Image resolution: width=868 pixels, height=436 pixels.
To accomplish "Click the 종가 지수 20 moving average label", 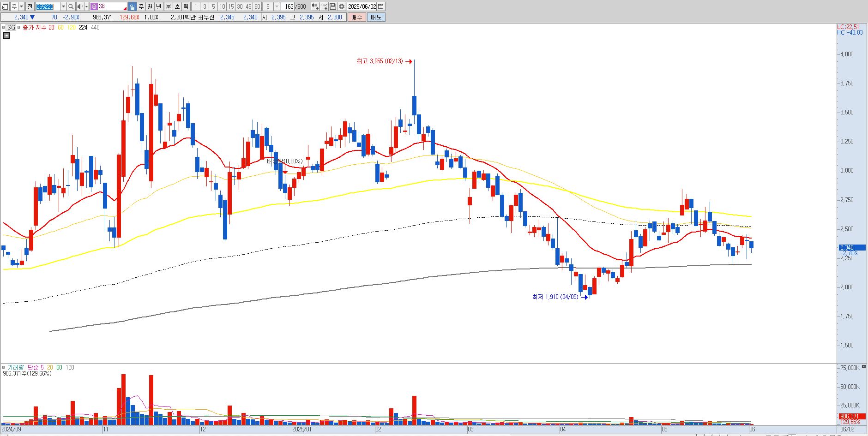I will 38,27.
